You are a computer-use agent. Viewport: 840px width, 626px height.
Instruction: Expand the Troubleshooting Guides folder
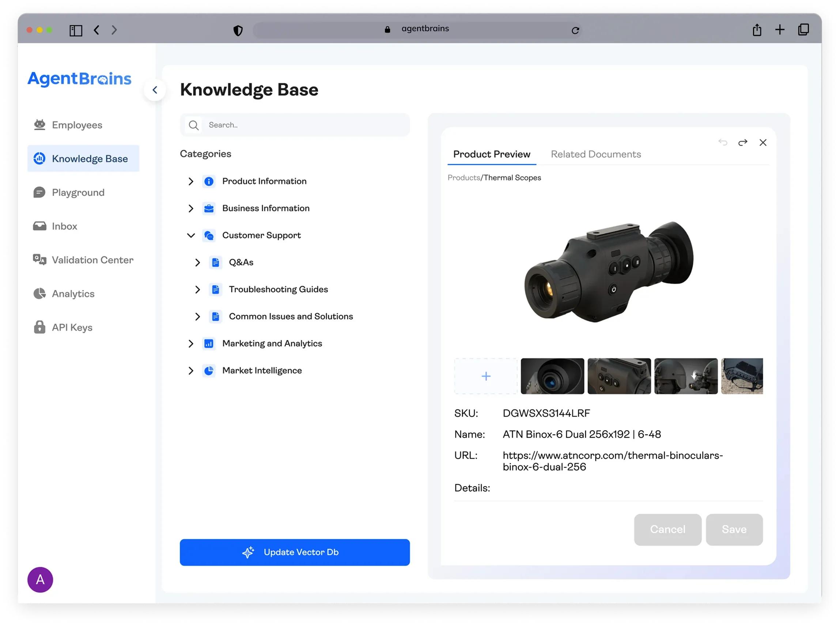point(197,290)
